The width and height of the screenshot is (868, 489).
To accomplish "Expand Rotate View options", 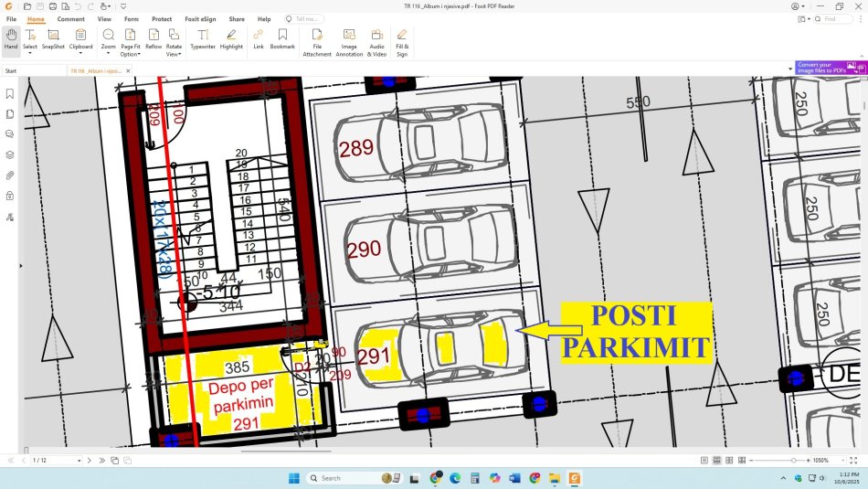I will (x=174, y=54).
